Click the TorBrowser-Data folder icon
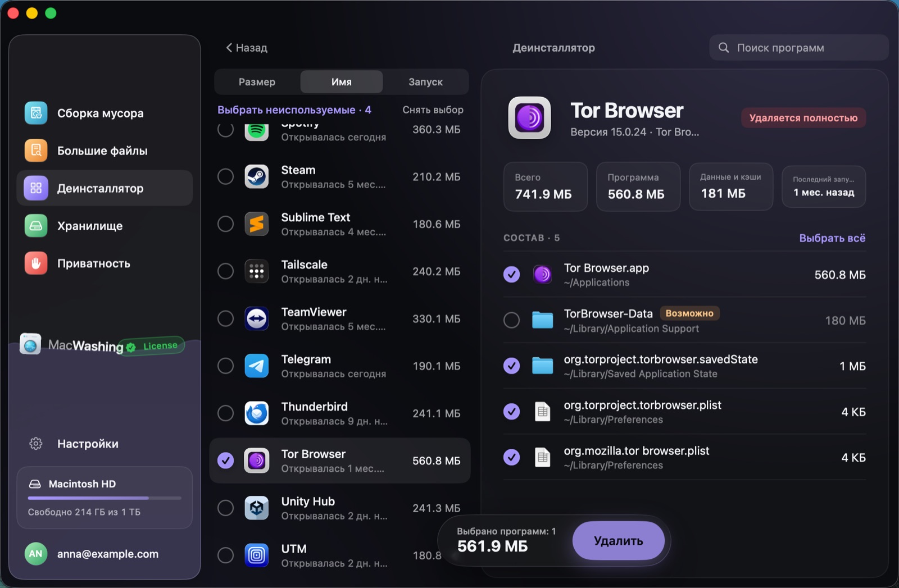Image resolution: width=899 pixels, height=588 pixels. 543,320
